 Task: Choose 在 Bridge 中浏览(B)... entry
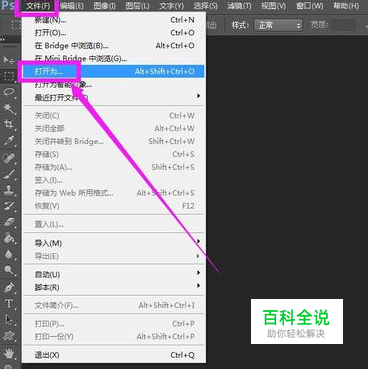(x=113, y=46)
